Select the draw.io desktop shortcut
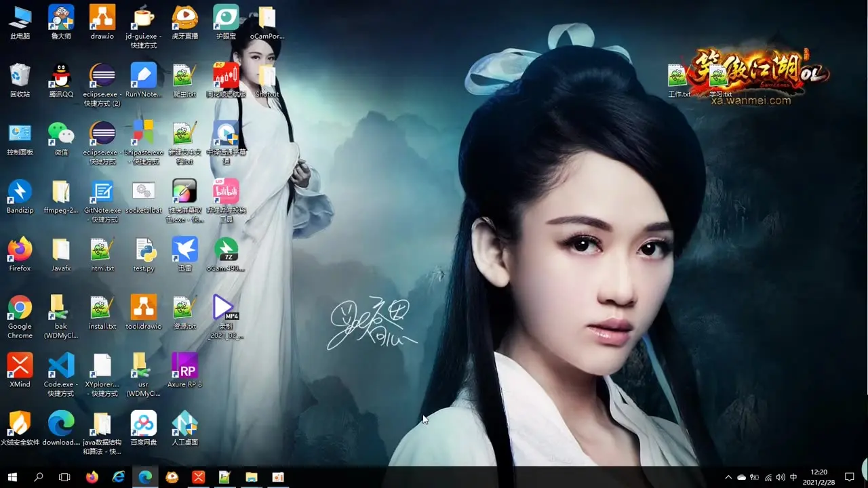This screenshot has width=868, height=488. point(102,22)
